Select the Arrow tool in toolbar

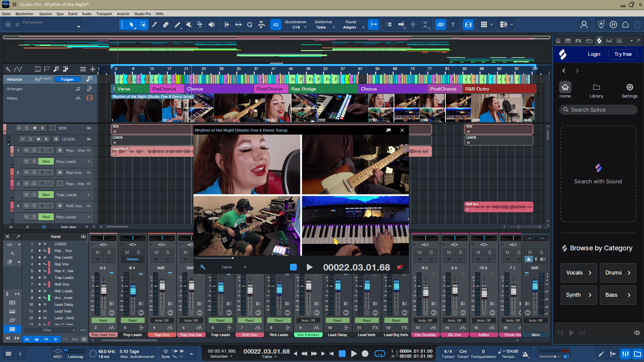pos(132,25)
